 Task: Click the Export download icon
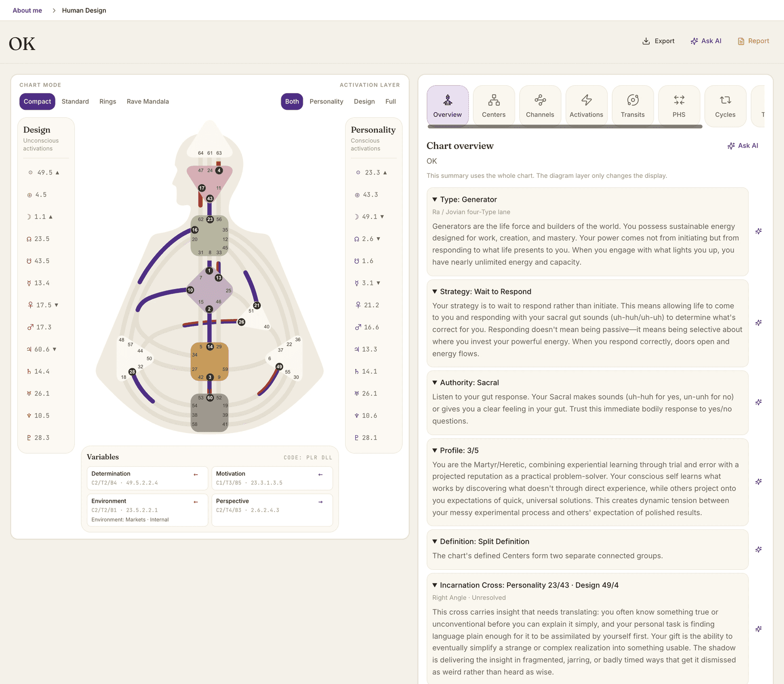point(646,41)
